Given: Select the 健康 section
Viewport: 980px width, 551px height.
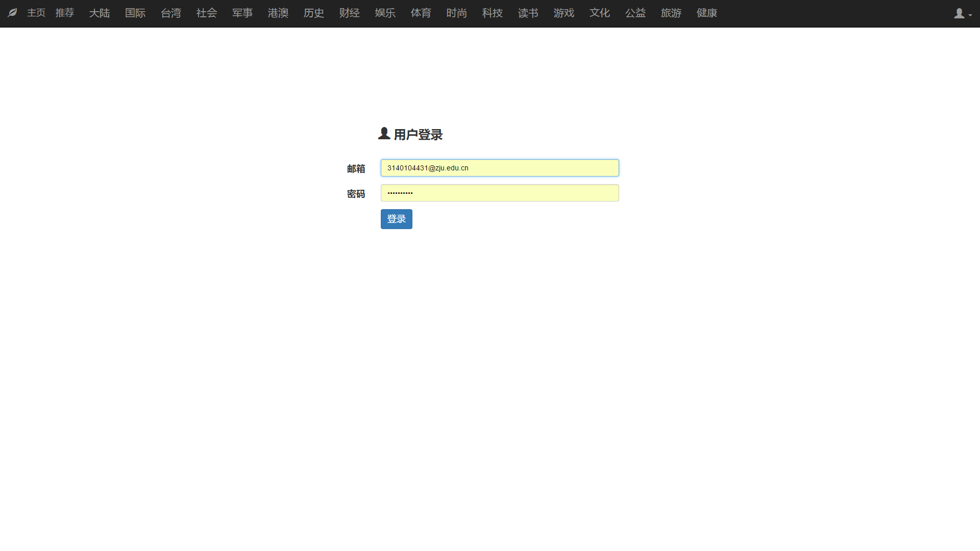Looking at the screenshot, I should (707, 13).
